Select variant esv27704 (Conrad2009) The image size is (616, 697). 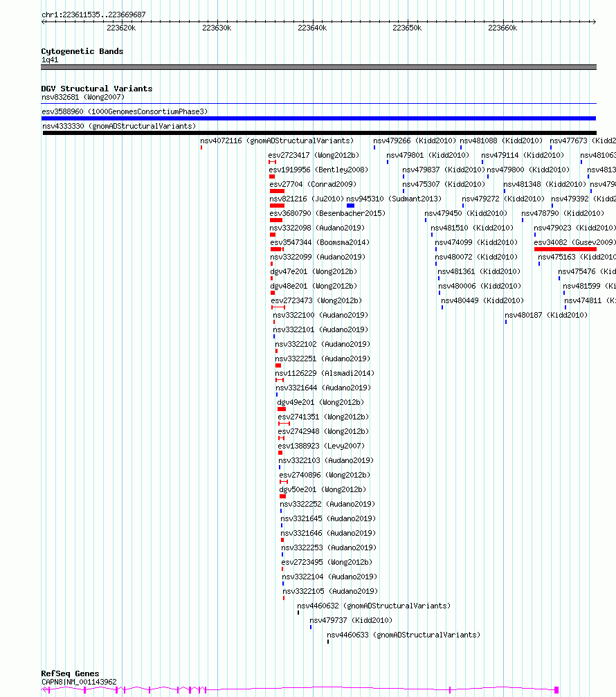pyautogui.click(x=313, y=184)
